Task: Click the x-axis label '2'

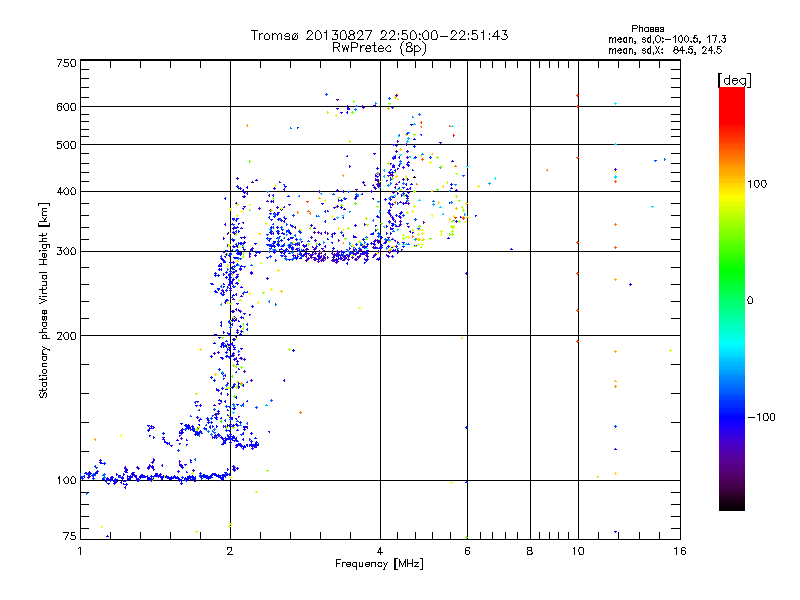Action: [230, 551]
